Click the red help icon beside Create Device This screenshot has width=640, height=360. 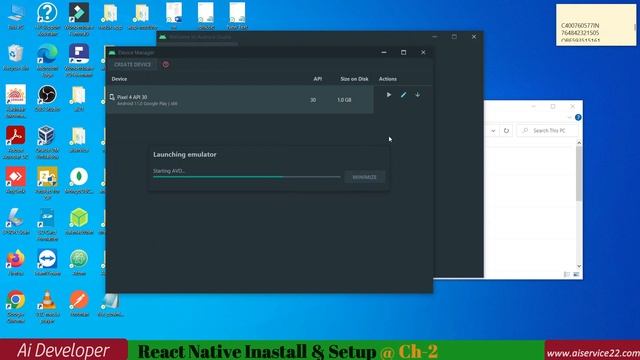pyautogui.click(x=166, y=64)
